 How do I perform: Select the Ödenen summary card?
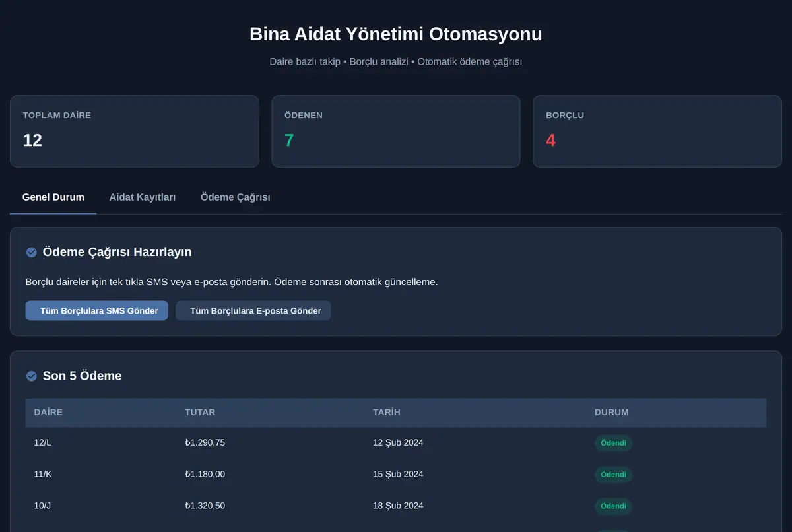(396, 131)
